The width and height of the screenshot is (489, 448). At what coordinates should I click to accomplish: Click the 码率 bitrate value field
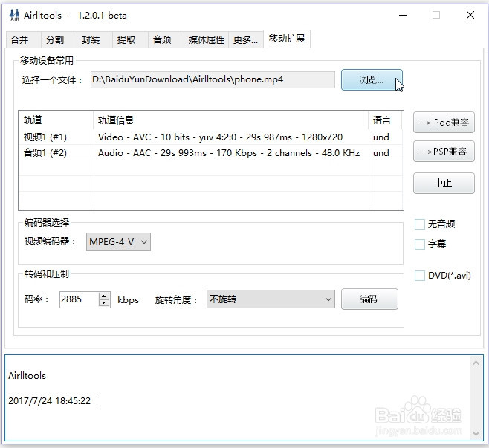[80, 299]
